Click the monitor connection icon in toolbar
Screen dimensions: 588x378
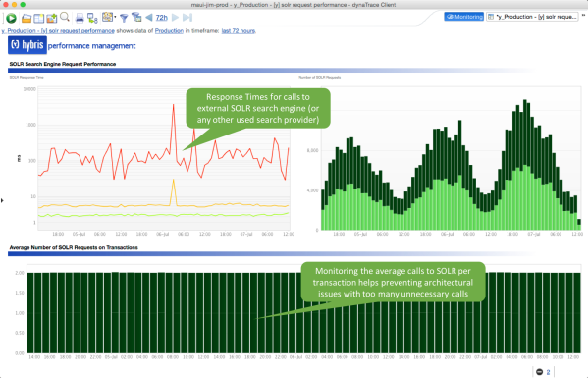(92, 18)
